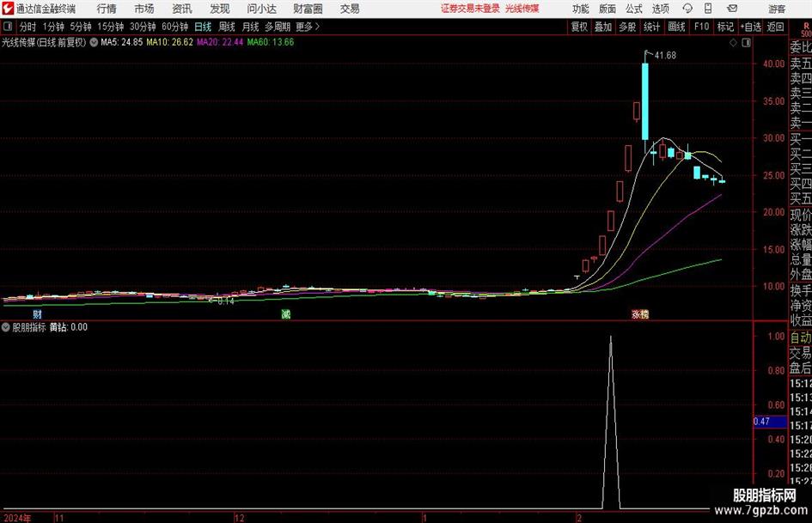Open F10 company info
Screen dimensions: 812x523
702,27
